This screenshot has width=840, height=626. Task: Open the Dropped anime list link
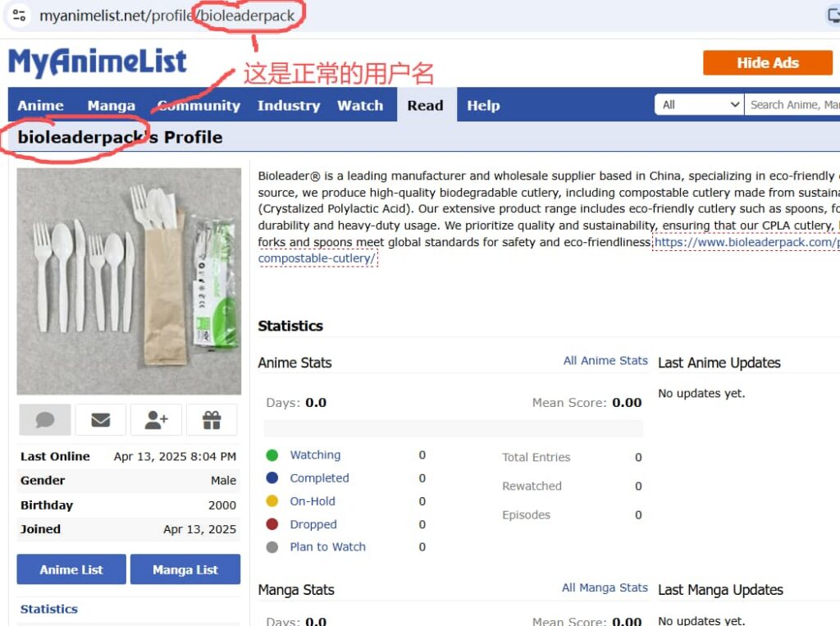313,524
